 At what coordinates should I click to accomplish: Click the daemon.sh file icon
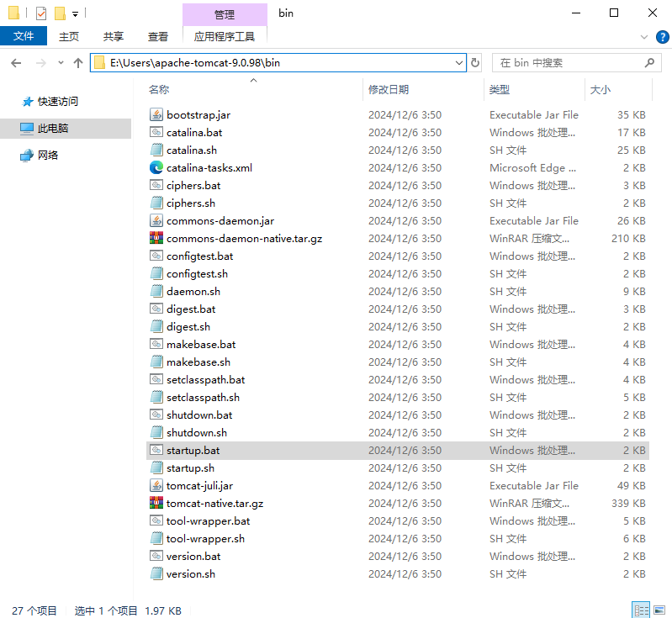click(156, 292)
